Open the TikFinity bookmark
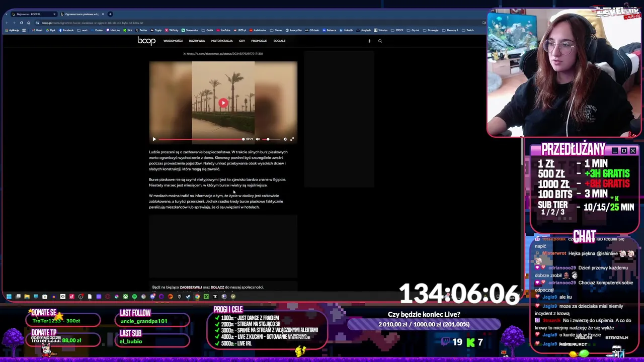 [x=172, y=30]
